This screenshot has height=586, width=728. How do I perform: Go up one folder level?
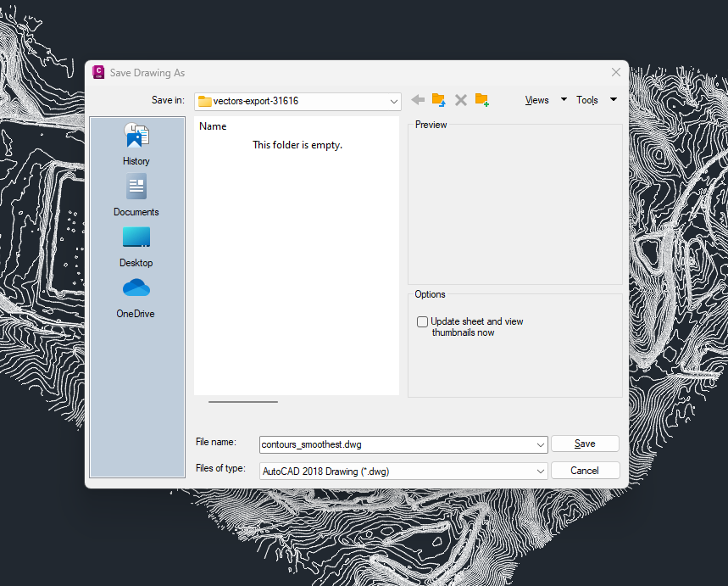[439, 100]
